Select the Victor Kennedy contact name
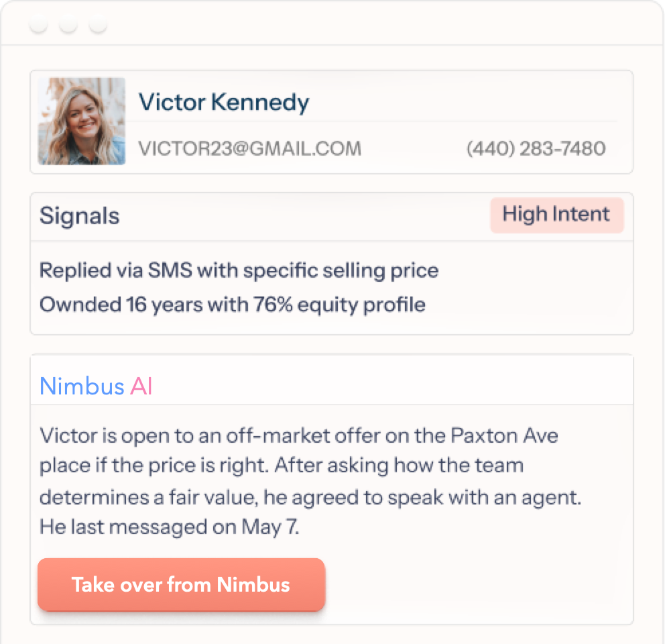The width and height of the screenshot is (665, 644). coord(224,103)
